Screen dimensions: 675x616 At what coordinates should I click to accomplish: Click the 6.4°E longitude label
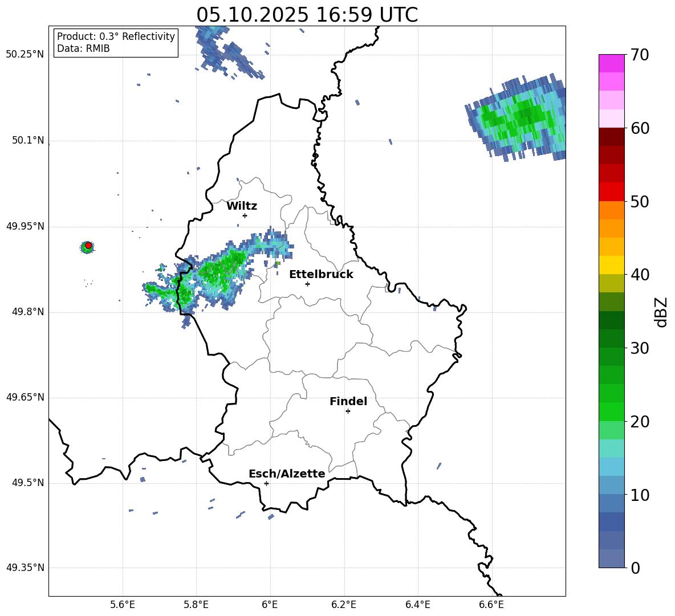pyautogui.click(x=417, y=605)
